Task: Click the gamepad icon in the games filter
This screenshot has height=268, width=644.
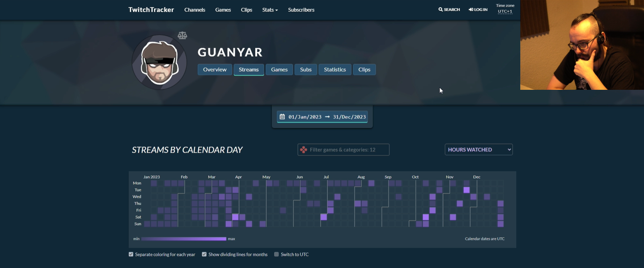Action: (304, 150)
